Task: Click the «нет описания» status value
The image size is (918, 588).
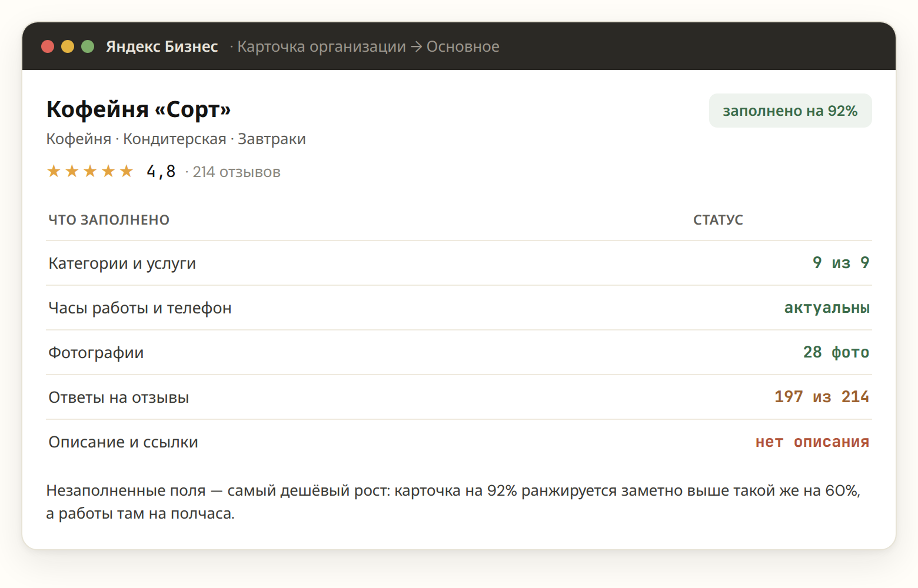Action: 813,442
